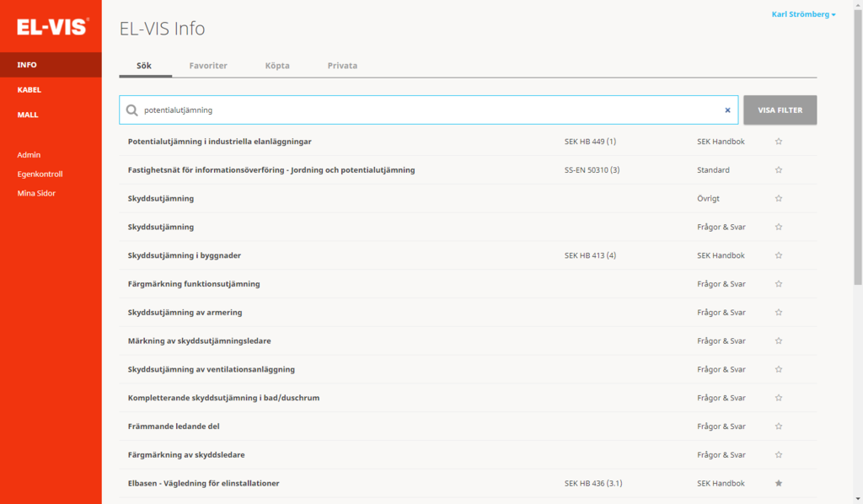Open 'Potentialutjämning i industriella elanläggningar' result
This screenshot has width=863, height=504.
[x=220, y=142]
